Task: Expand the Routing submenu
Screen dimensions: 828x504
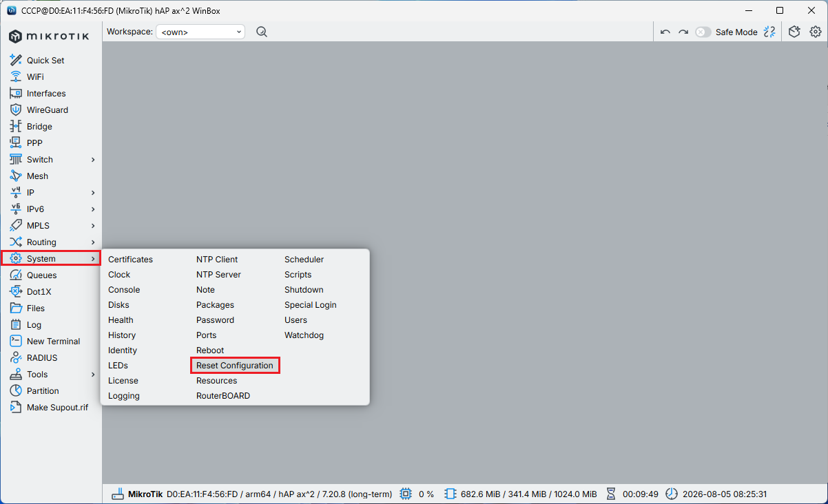Action: tap(93, 242)
